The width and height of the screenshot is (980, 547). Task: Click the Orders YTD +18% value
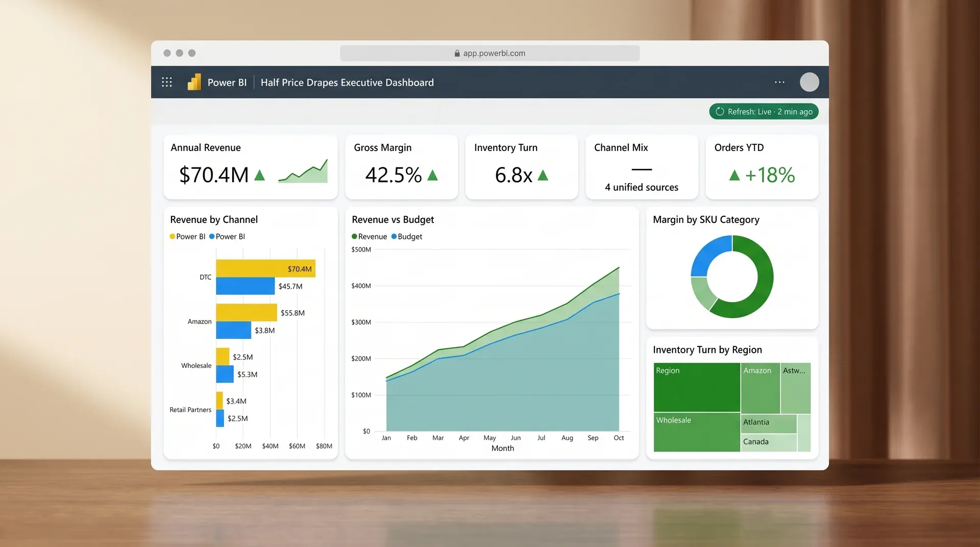pyautogui.click(x=770, y=175)
